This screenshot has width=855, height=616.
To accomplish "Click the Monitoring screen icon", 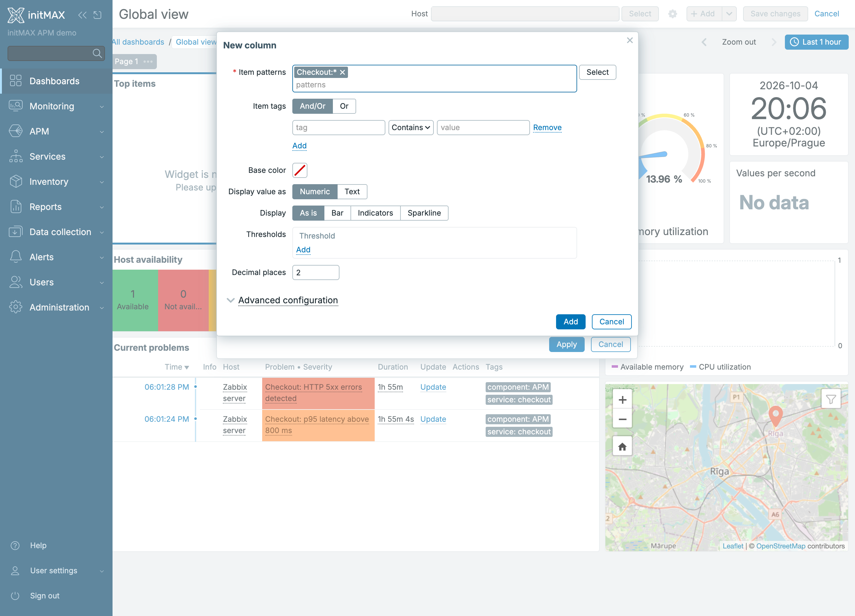I will tap(15, 106).
